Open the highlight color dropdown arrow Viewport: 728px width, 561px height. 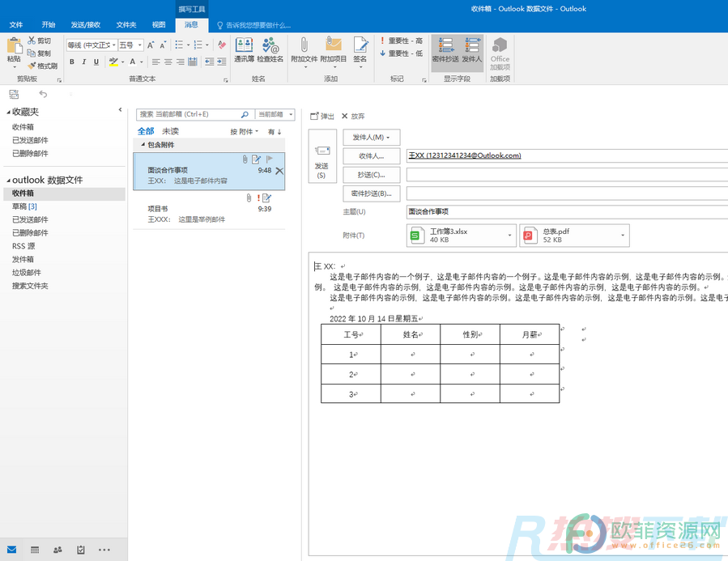tap(122, 62)
